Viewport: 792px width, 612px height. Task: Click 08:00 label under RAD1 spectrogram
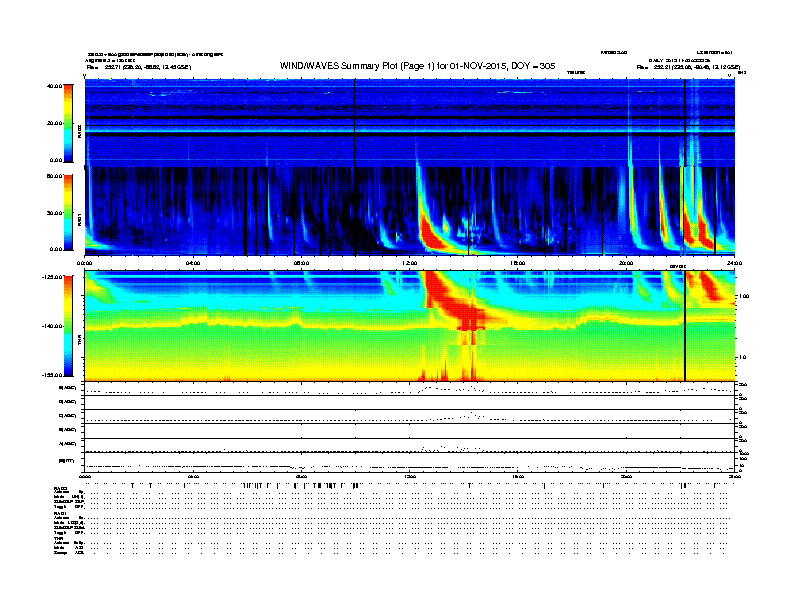click(302, 263)
